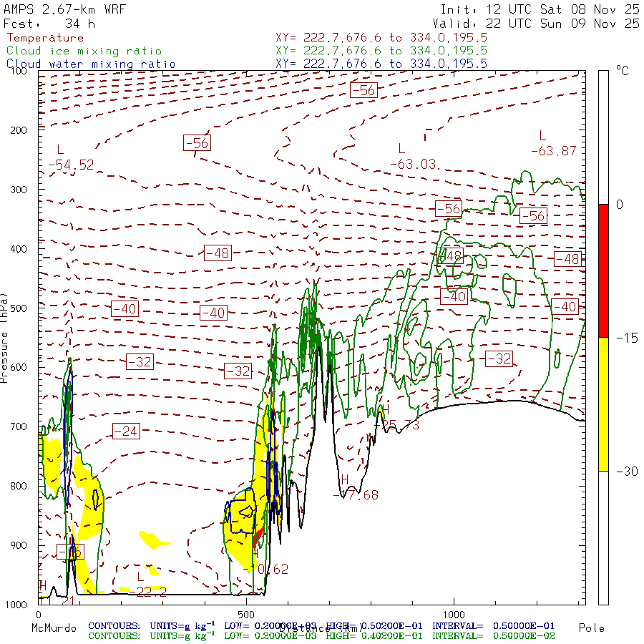
Task: Click the '0' colorbar tick label
Action: coord(620,204)
